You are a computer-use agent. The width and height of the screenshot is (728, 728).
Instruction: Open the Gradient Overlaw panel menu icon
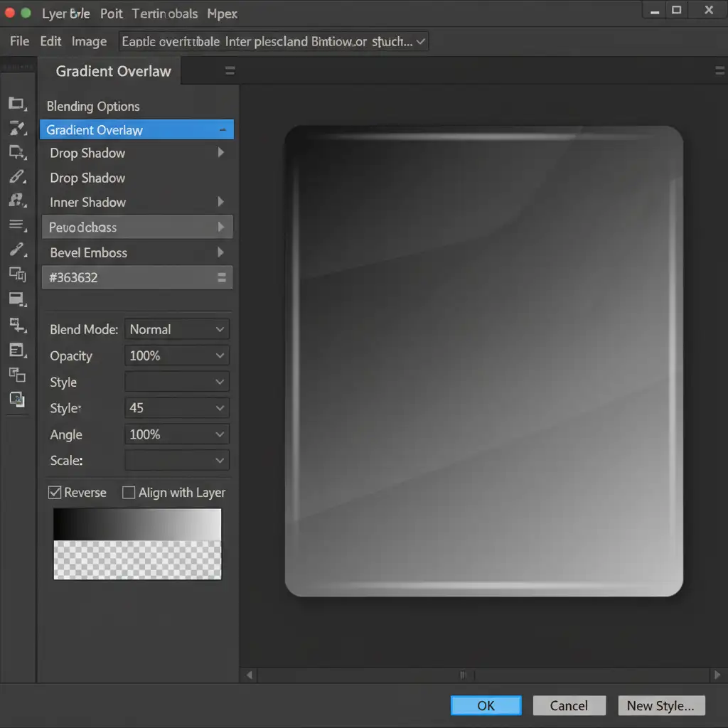pos(230,71)
